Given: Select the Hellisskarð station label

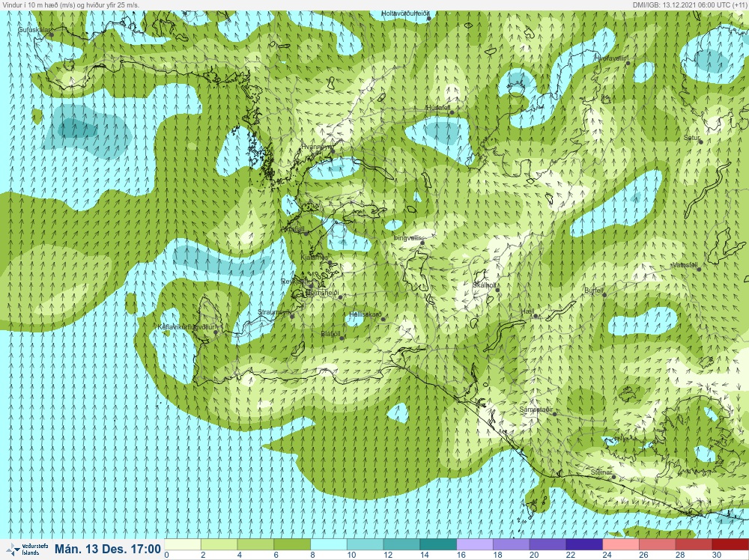Looking at the screenshot, I should tap(366, 314).
